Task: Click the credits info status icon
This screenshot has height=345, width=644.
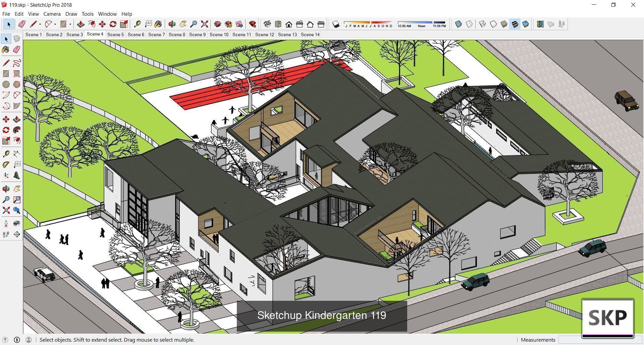Action: pyautogui.click(x=17, y=340)
